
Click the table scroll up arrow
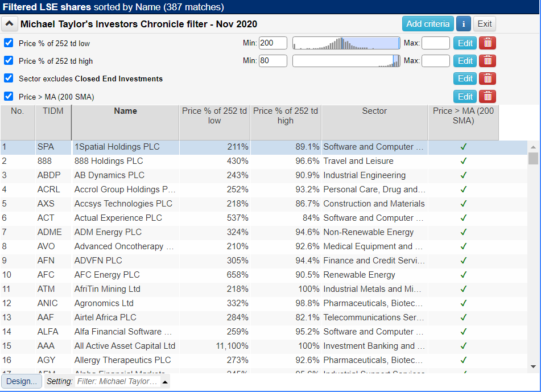pos(534,147)
